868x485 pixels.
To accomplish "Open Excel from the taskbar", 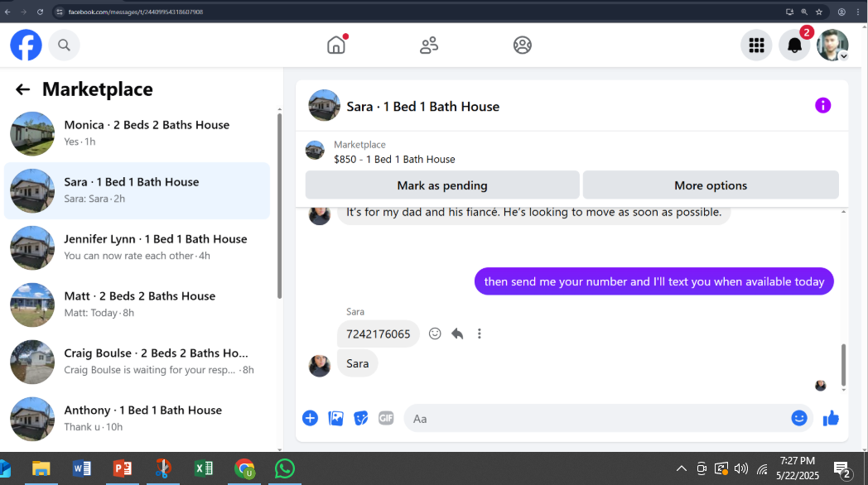I will [204, 469].
